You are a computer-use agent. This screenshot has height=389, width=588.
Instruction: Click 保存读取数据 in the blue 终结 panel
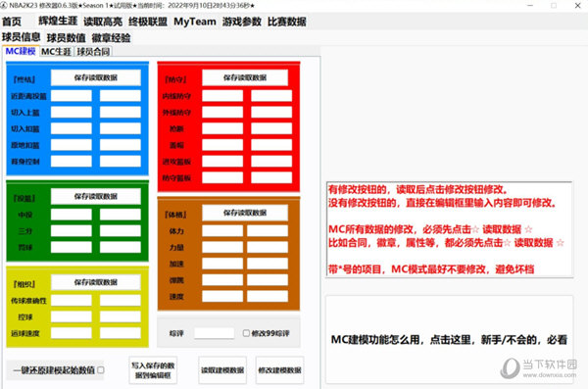pyautogui.click(x=96, y=77)
